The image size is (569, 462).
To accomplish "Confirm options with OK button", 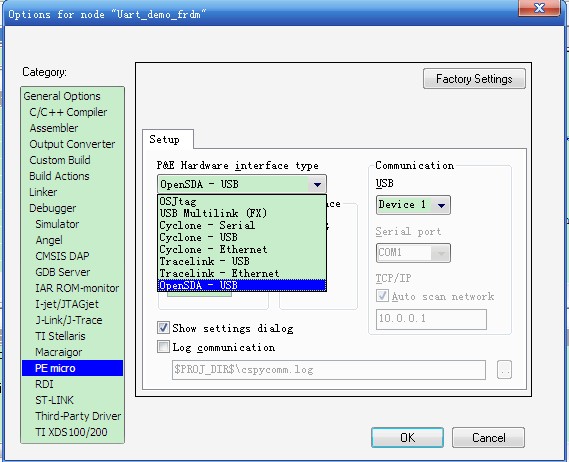I will [x=408, y=437].
